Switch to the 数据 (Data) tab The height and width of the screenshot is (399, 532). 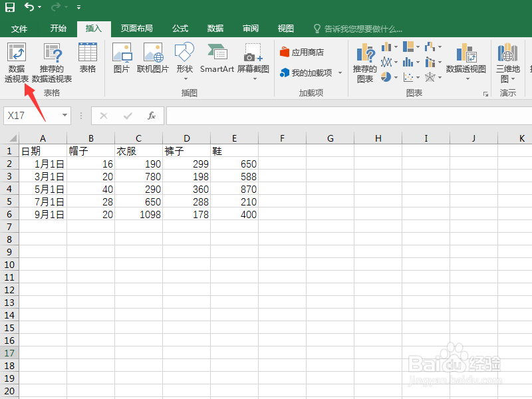click(x=215, y=29)
